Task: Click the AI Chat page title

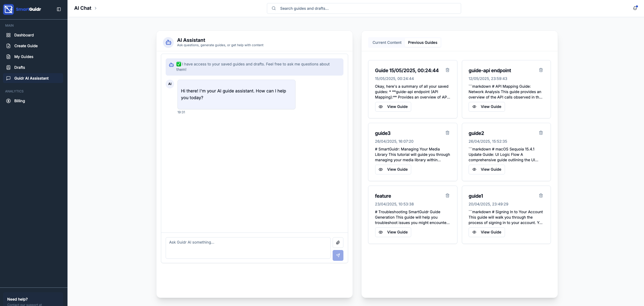Action: [83, 8]
